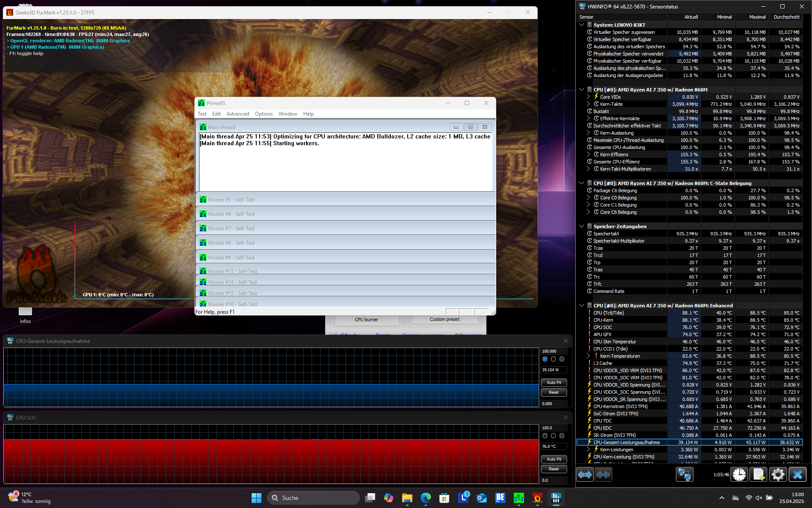812x508 pixels.
Task: Select second circle option in CPU SOC graph
Action: coord(553,436)
